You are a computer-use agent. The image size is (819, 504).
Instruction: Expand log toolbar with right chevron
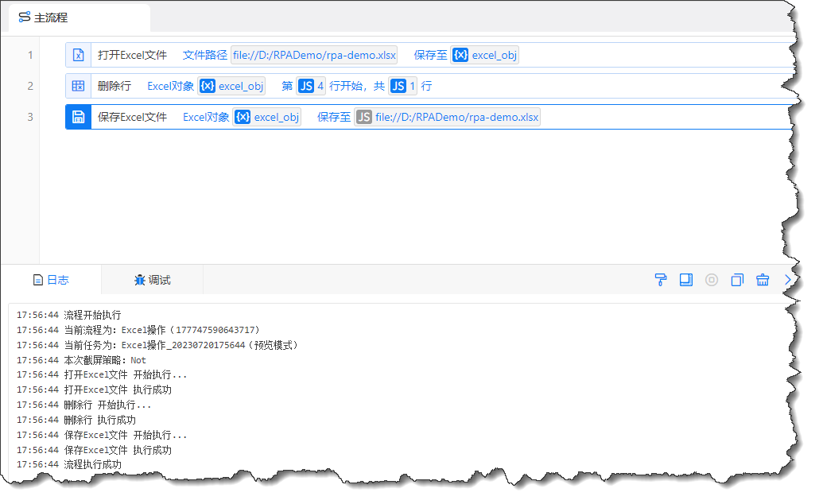pyautogui.click(x=788, y=280)
